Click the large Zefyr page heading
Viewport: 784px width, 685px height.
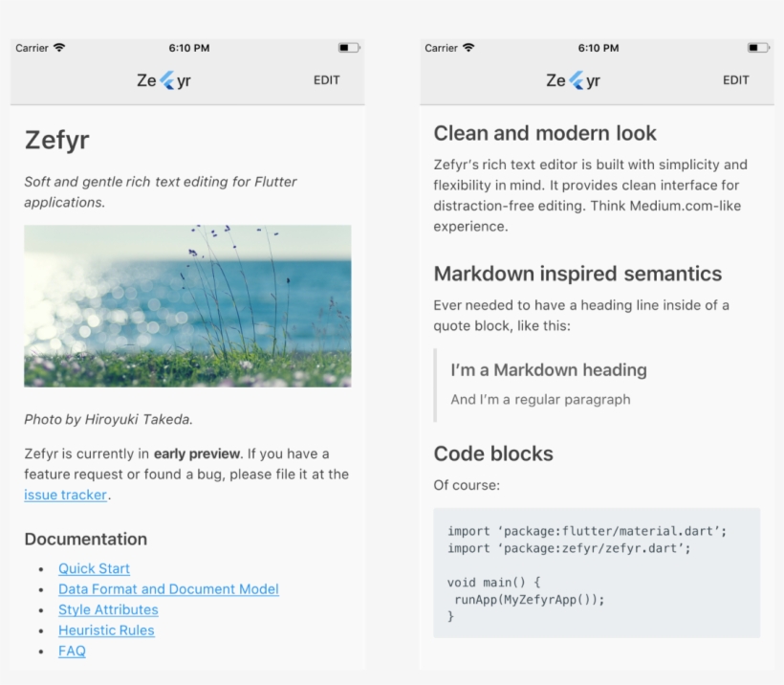[x=57, y=140]
